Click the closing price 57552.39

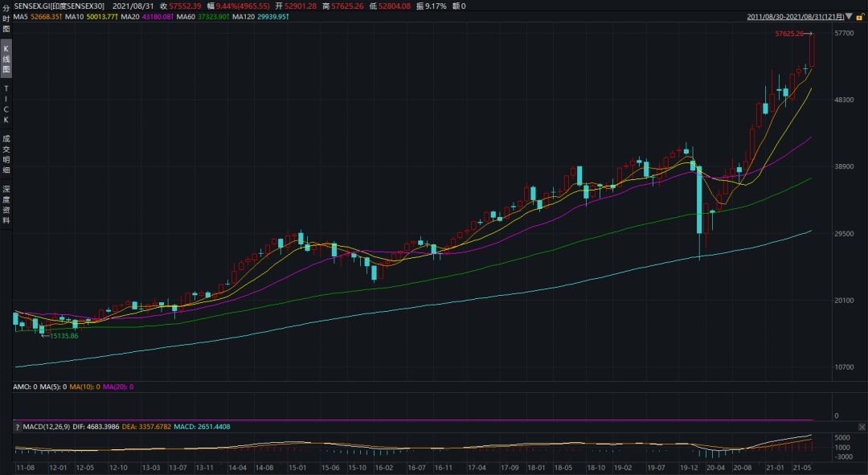pos(185,6)
